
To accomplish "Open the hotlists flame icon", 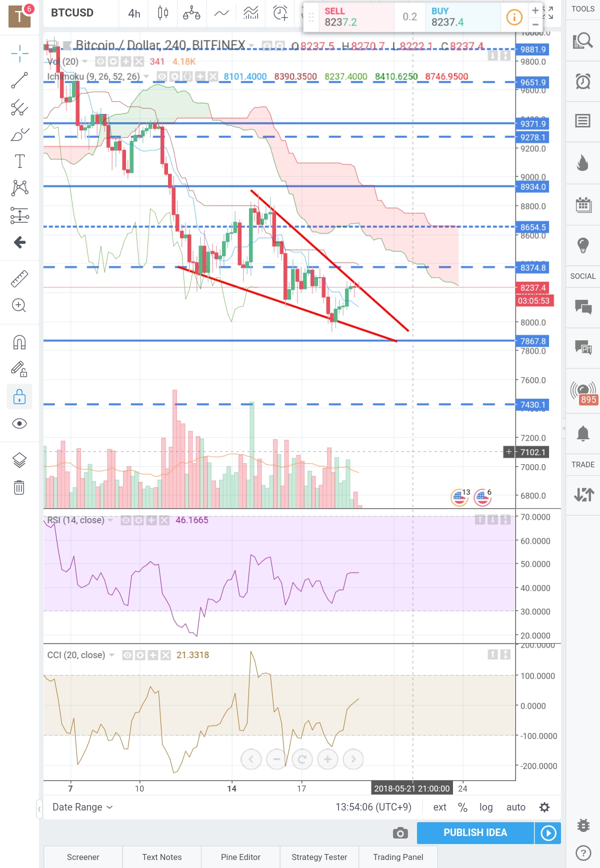I will point(583,162).
